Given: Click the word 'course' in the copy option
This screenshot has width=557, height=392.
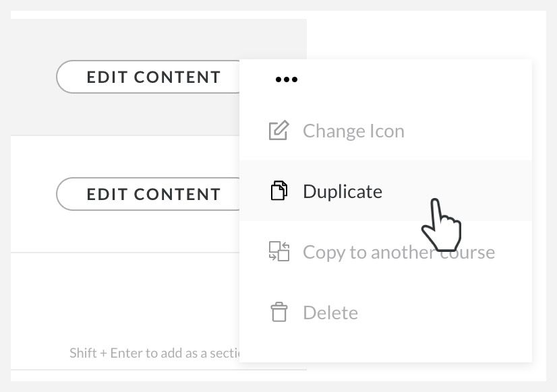Looking at the screenshot, I should (465, 253).
